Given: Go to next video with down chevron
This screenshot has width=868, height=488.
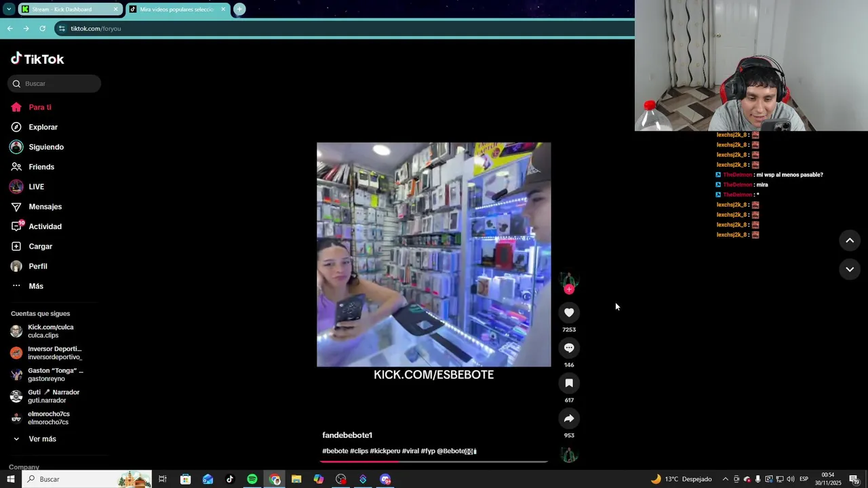Looking at the screenshot, I should [x=850, y=269].
